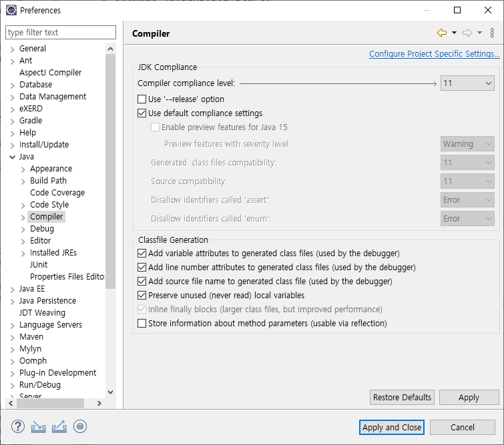The height and width of the screenshot is (445, 504).
Task: Select the Gradle preference page
Action: pyautogui.click(x=31, y=121)
